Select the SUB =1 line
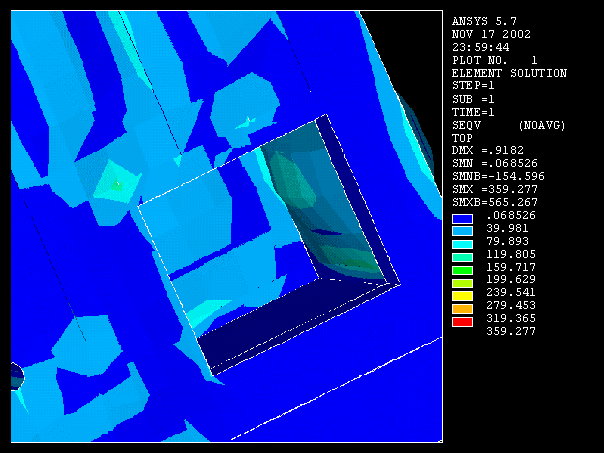 473,99
